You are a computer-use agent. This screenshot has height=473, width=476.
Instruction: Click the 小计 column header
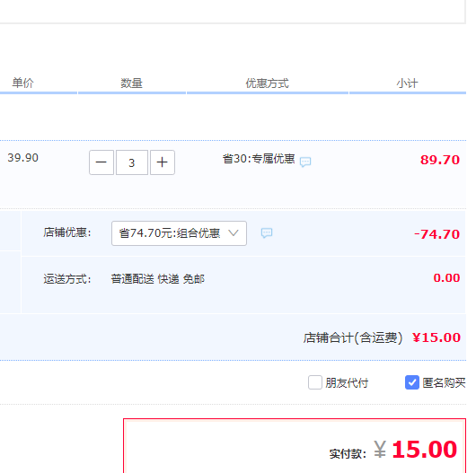coord(407,83)
